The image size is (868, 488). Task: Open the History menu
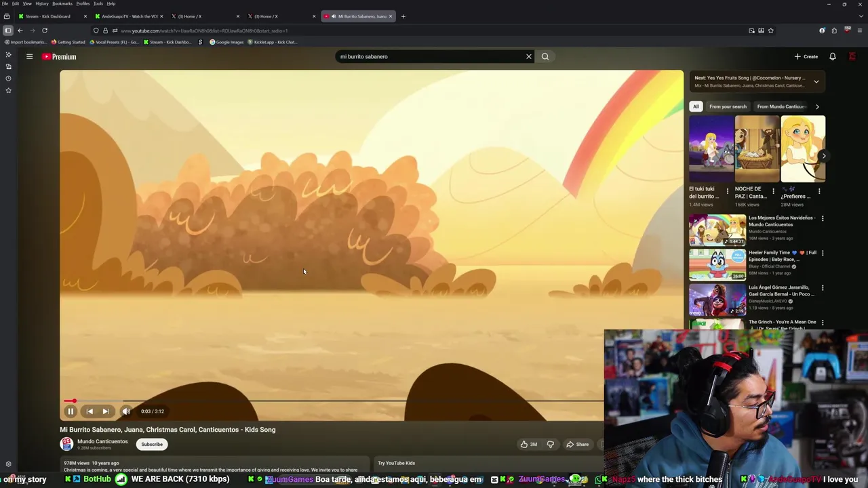coord(42,3)
